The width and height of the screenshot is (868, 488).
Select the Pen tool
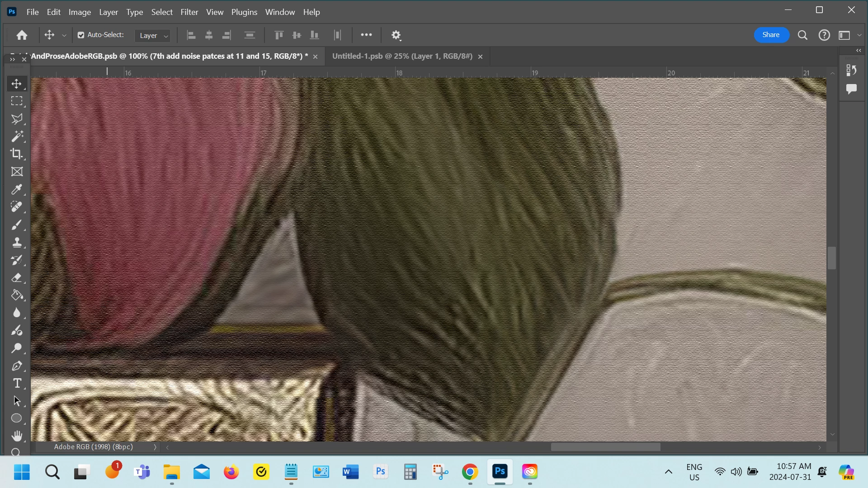tap(17, 366)
